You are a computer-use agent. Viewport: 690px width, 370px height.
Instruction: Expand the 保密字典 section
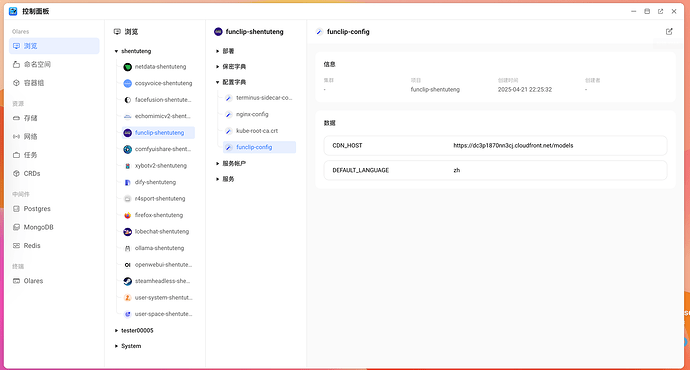click(217, 66)
